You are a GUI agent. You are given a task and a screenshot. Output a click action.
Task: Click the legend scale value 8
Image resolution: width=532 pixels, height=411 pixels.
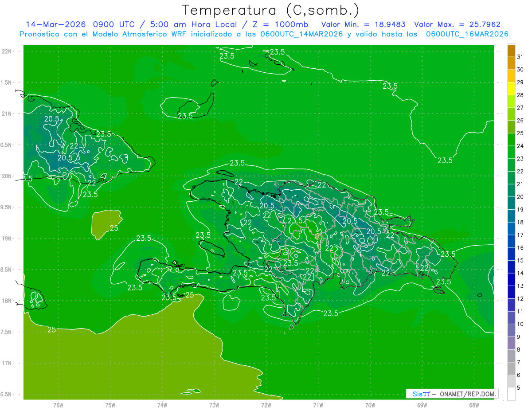(x=518, y=349)
